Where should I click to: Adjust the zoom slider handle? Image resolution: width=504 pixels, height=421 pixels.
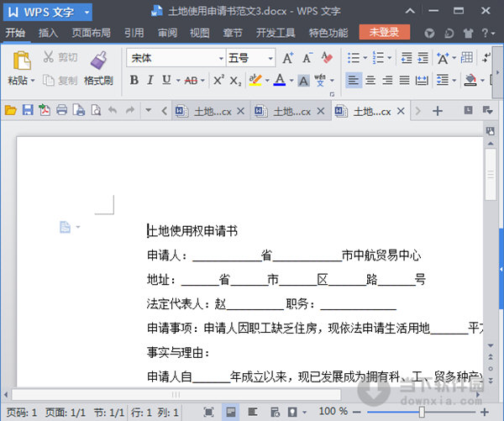click(x=422, y=412)
